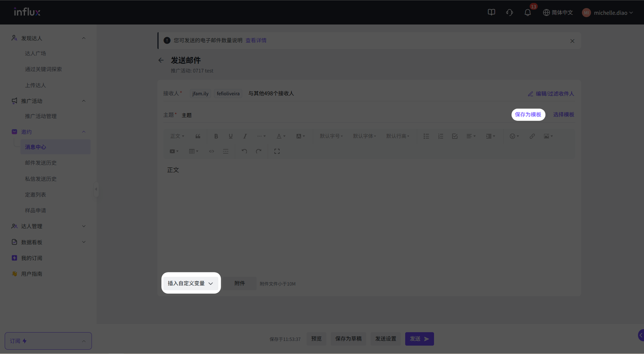
Task: Toggle the todo checklist format
Action: [454, 136]
